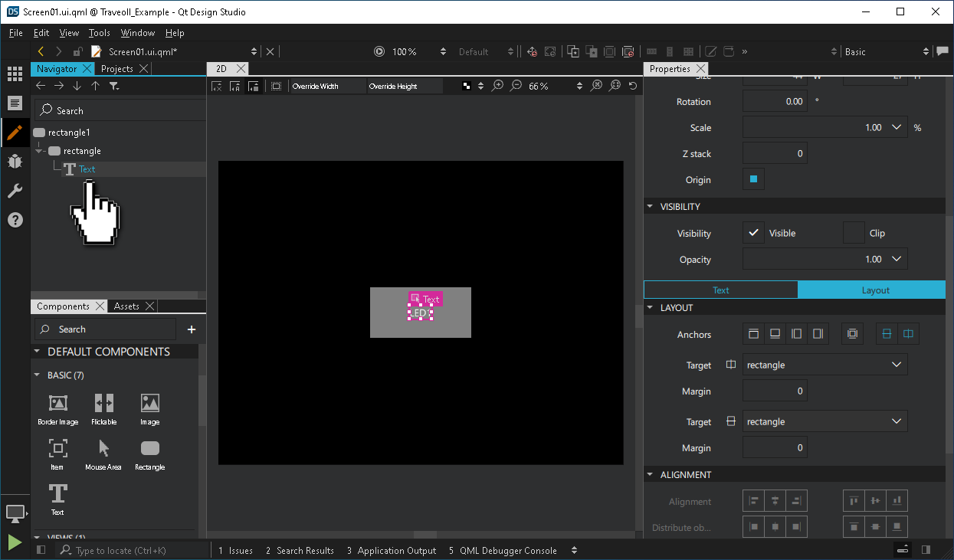
Task: Collapse the BASIC components section
Action: click(36, 375)
